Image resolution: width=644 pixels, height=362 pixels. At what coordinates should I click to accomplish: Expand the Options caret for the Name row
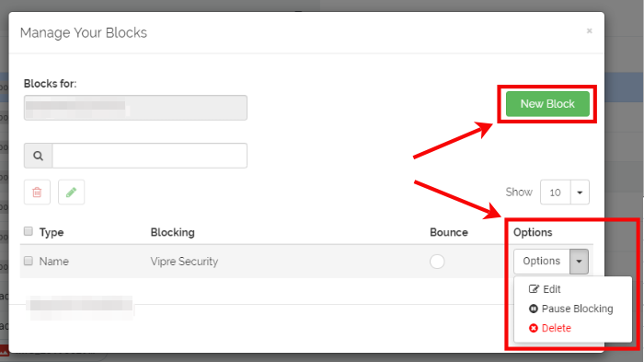coord(579,262)
